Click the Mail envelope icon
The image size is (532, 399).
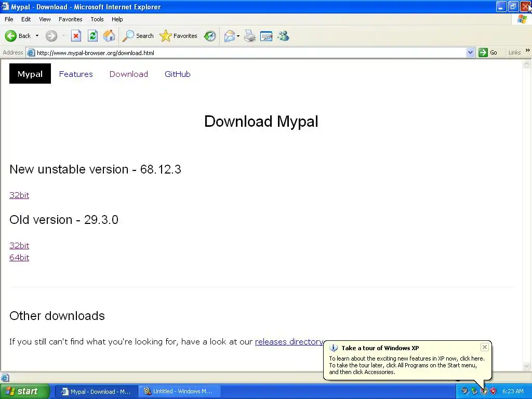(230, 36)
